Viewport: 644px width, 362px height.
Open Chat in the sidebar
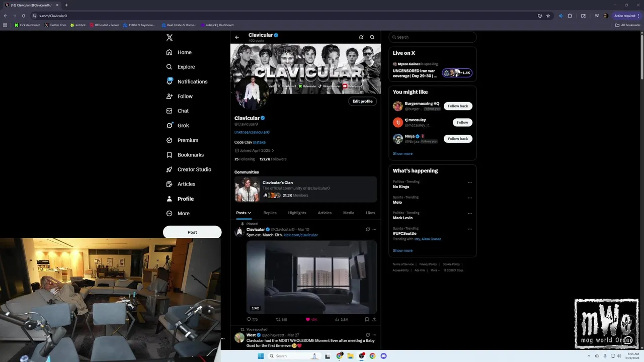178,111
